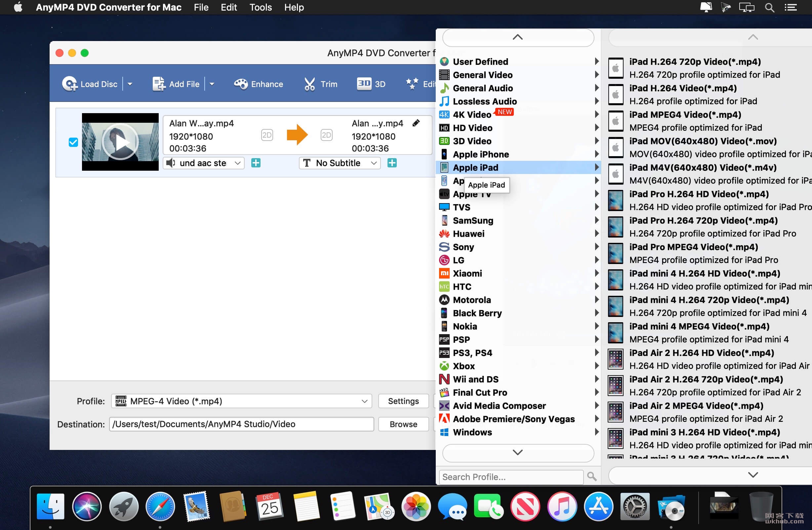Select the User Defined category
This screenshot has width=812, height=530.
519,62
